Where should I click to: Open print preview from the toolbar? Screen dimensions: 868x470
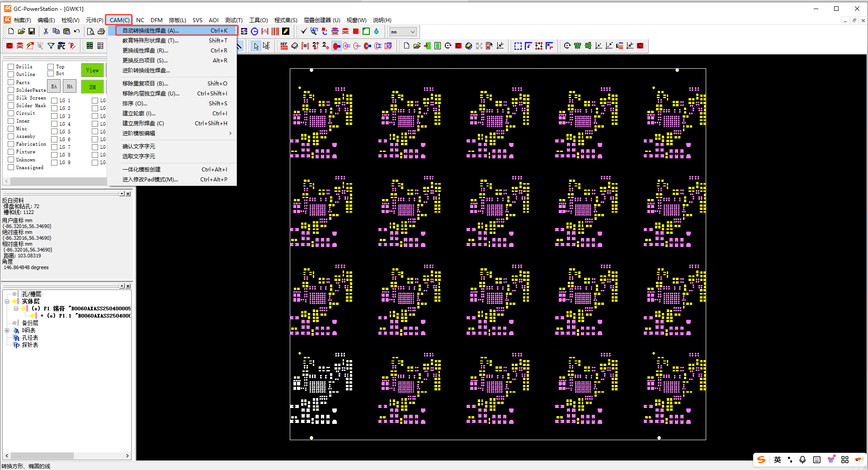click(x=90, y=31)
